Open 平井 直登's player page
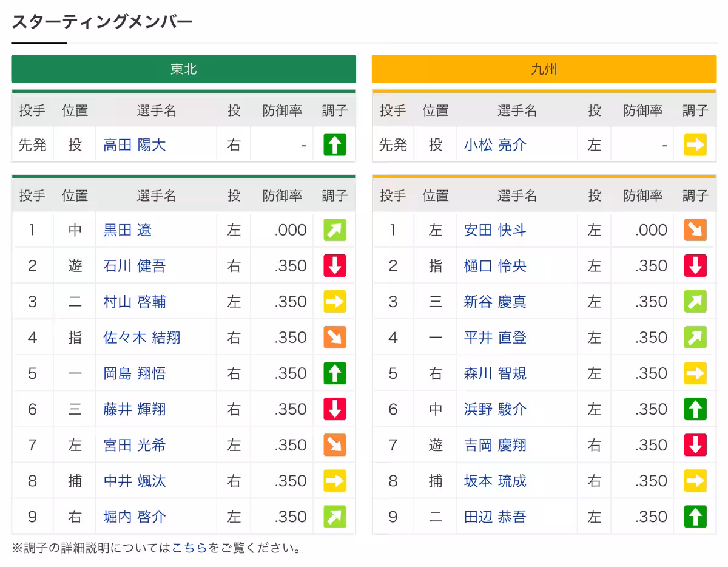The width and height of the screenshot is (728, 567). 496,337
